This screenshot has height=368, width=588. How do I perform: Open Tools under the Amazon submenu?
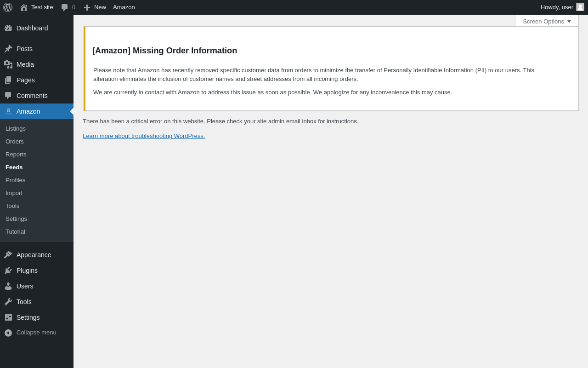click(x=37, y=206)
